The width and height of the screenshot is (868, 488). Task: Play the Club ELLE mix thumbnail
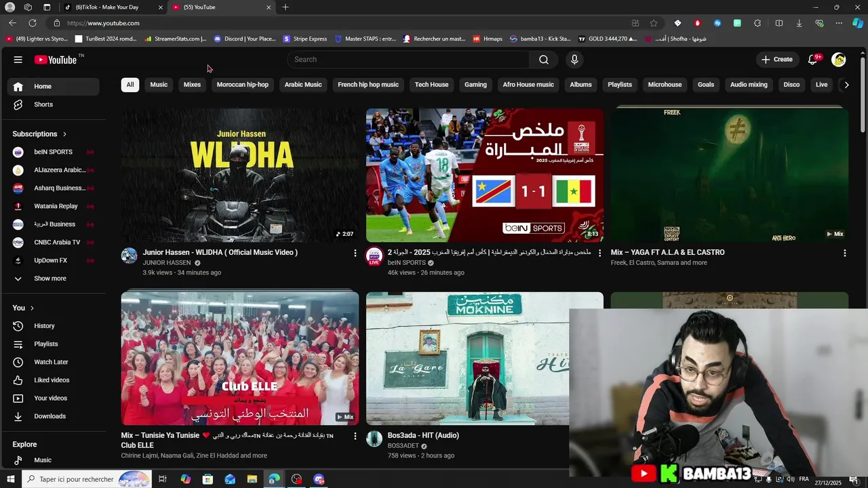coord(240,359)
